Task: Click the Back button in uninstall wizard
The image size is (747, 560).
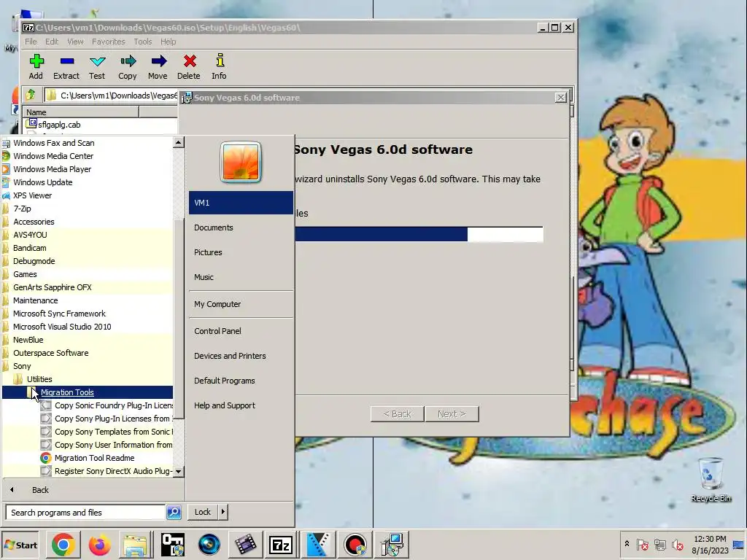Action: point(398,414)
